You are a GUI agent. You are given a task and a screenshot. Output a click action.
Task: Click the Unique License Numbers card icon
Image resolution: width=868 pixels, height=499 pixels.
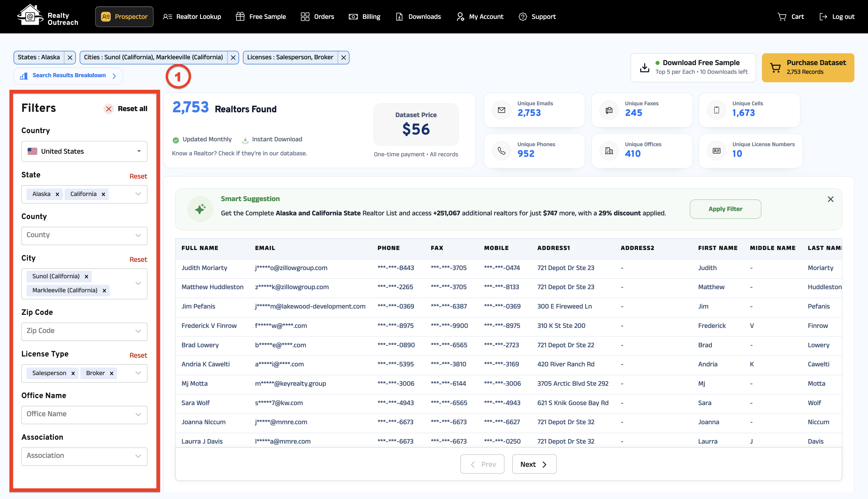coord(716,151)
